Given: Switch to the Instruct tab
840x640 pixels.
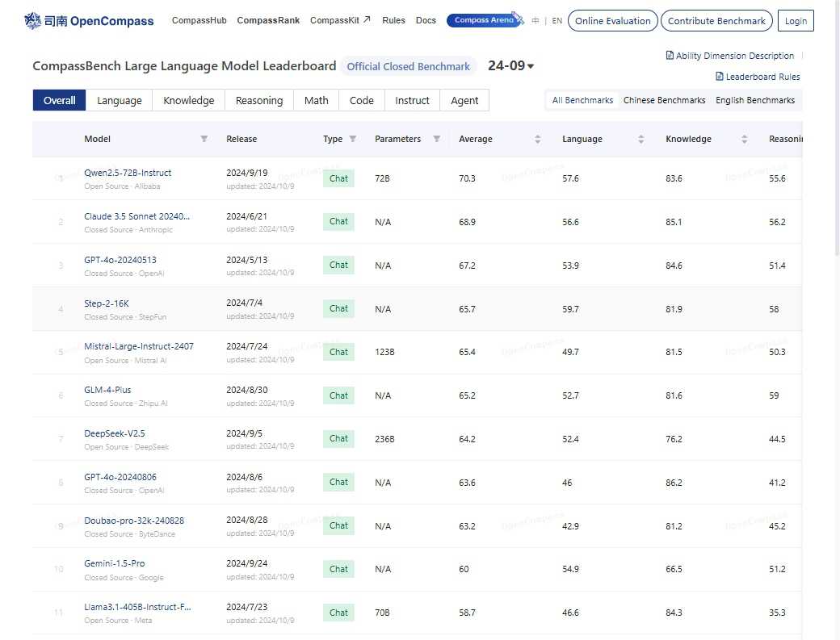Looking at the screenshot, I should [412, 100].
